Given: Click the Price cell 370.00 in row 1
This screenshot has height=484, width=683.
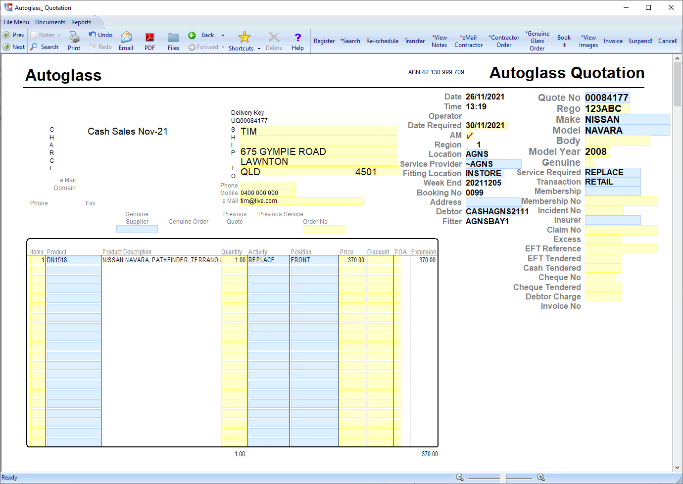Looking at the screenshot, I should [x=352, y=260].
